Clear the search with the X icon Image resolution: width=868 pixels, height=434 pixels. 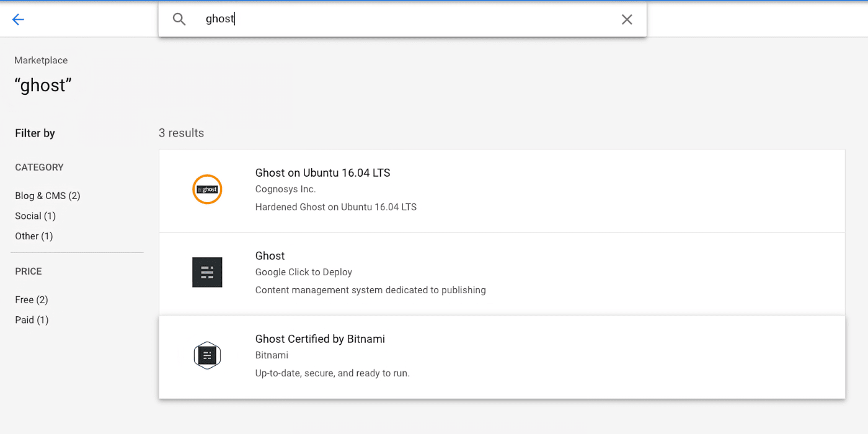(627, 19)
